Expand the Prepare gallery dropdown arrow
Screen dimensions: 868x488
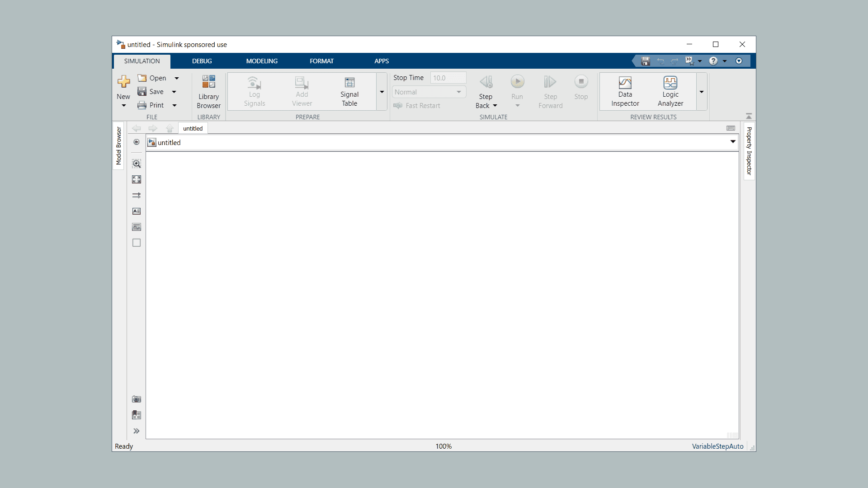click(x=382, y=92)
